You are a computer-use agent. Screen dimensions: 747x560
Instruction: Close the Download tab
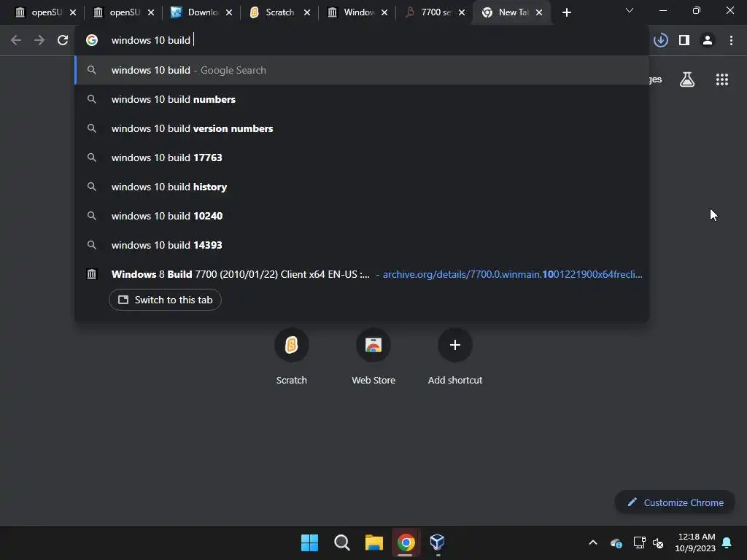click(228, 12)
